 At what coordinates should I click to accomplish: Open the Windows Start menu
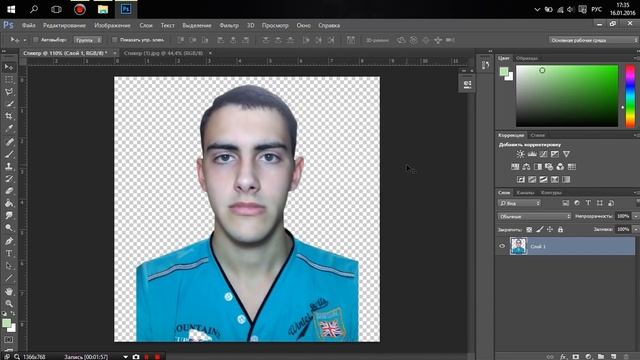[11, 9]
